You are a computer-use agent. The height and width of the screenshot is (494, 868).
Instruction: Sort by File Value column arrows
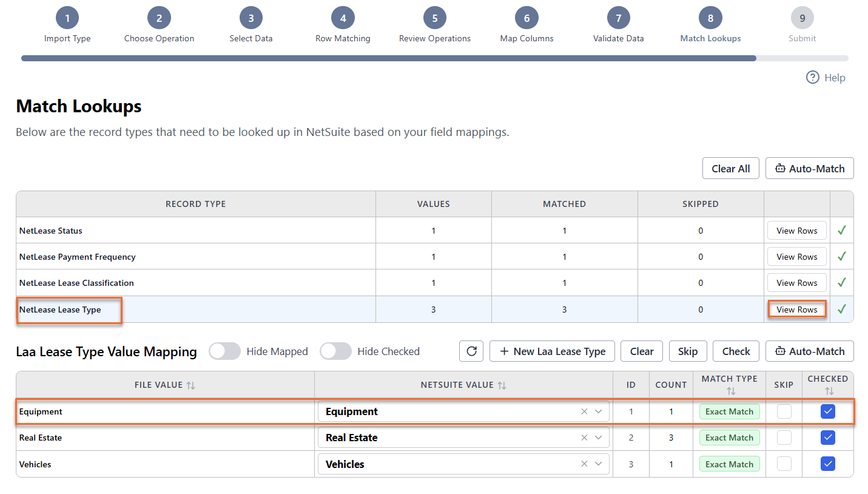190,385
